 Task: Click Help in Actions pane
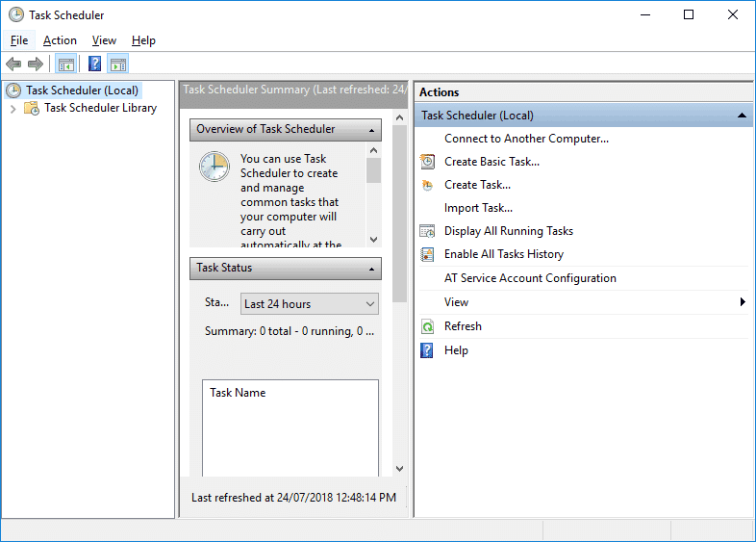coord(456,350)
